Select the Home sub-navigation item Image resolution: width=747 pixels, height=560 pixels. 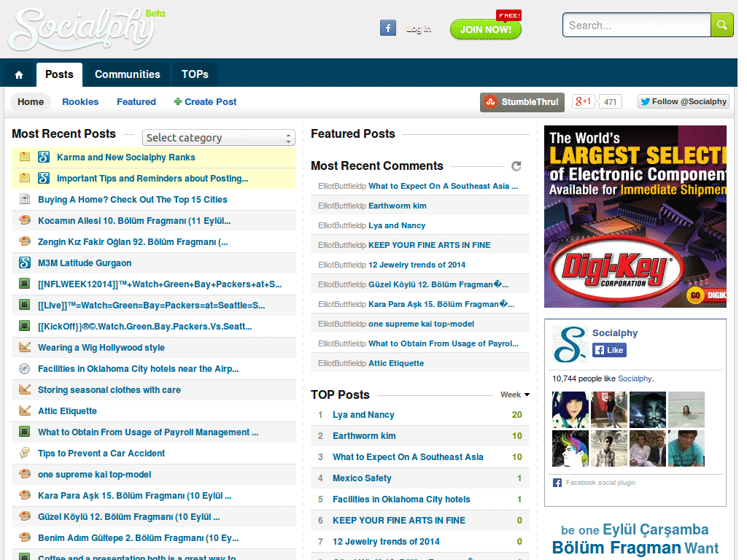click(31, 102)
